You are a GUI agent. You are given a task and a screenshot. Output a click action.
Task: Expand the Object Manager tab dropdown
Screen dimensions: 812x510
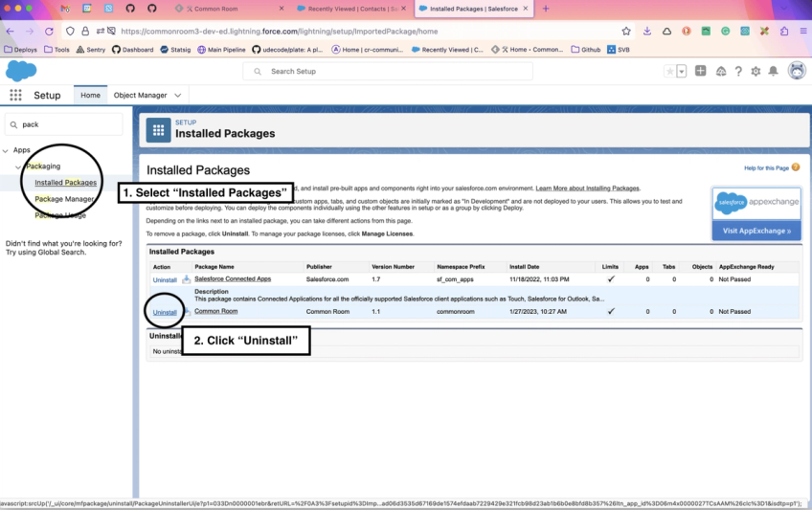(178, 95)
